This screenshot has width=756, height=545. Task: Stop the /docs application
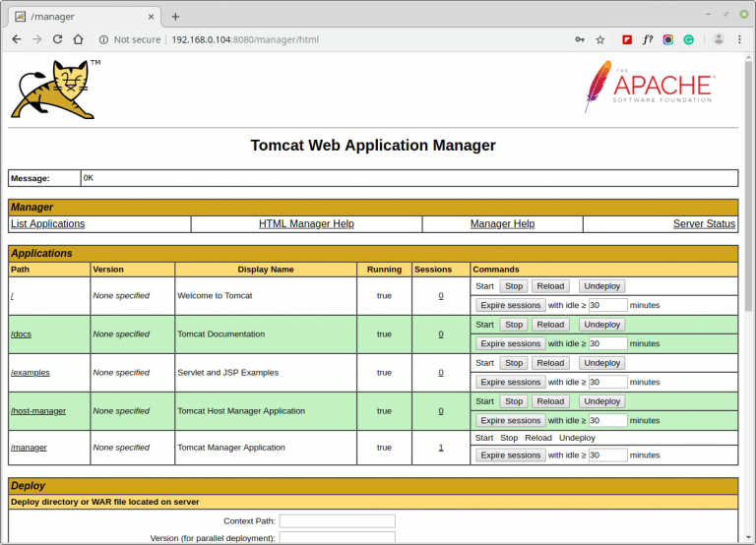[x=513, y=325]
